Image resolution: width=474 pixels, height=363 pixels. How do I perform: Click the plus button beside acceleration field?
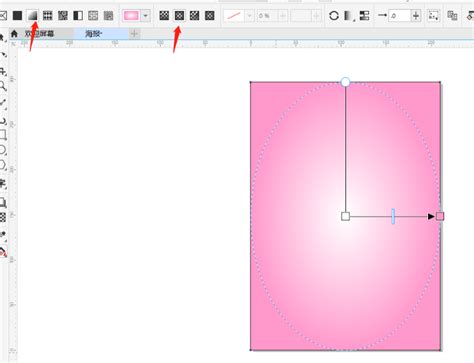click(416, 16)
